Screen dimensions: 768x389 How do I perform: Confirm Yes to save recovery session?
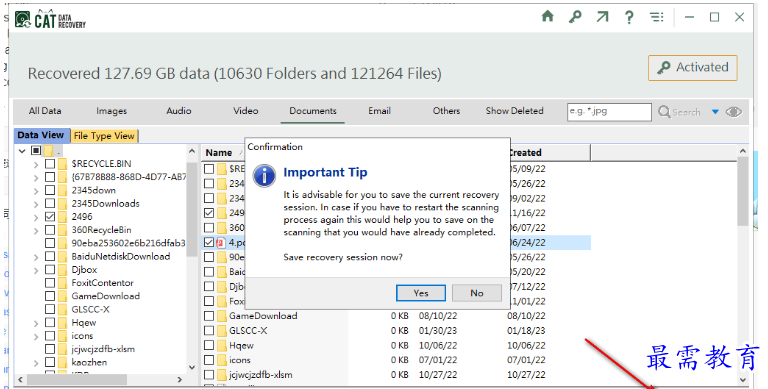(421, 293)
